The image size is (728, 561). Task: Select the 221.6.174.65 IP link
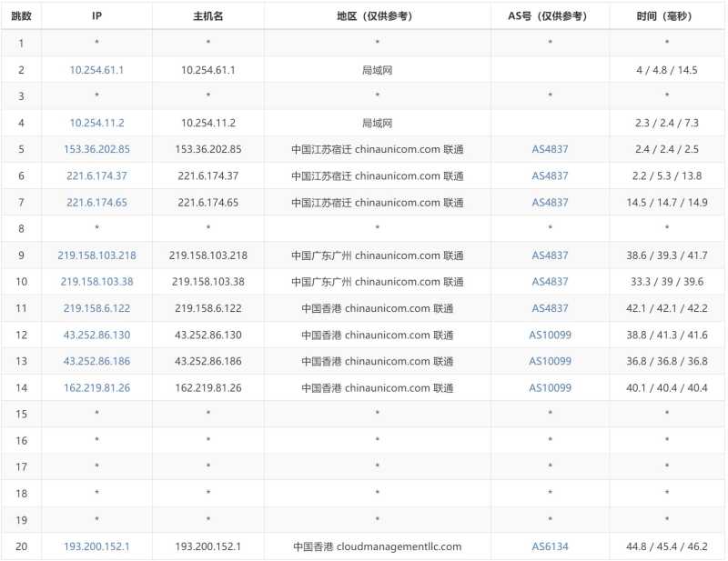click(x=96, y=202)
